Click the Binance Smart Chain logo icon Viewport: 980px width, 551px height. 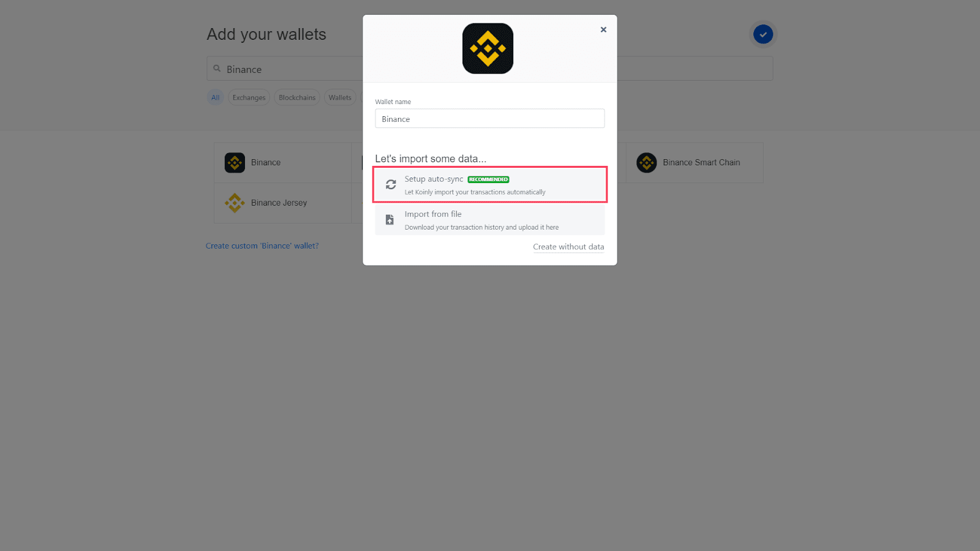(647, 163)
